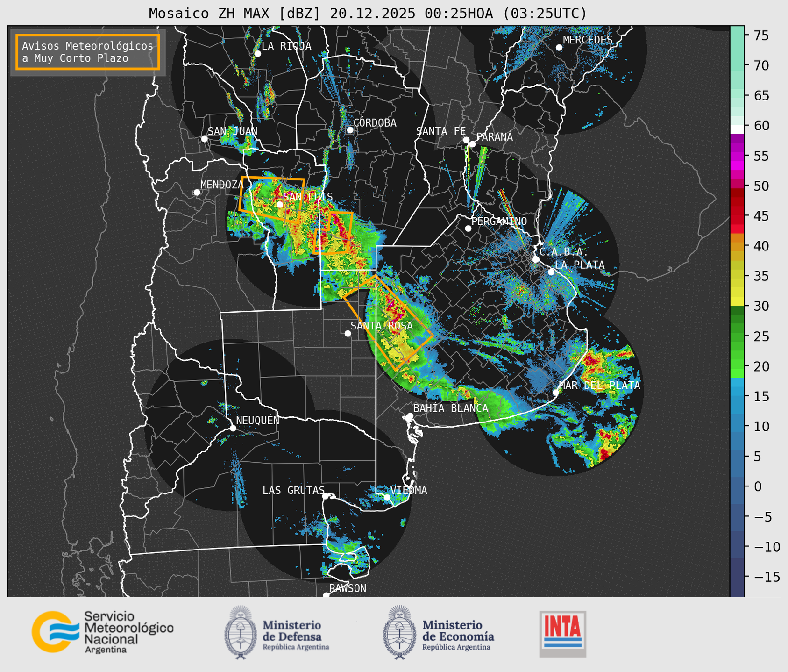Viewport: 788px width, 672px height.
Task: Click the green 25 dBZ color band
Action: pyautogui.click(x=737, y=336)
